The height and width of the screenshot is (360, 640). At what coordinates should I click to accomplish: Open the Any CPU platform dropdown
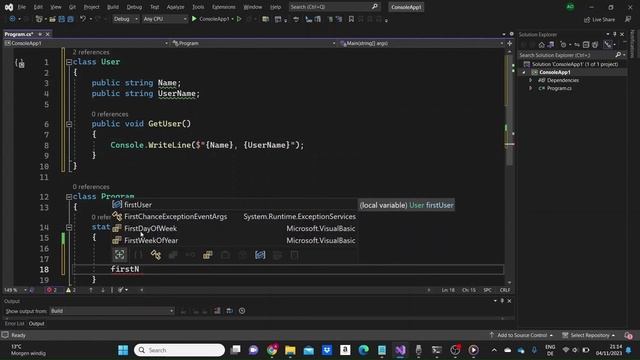click(x=164, y=19)
